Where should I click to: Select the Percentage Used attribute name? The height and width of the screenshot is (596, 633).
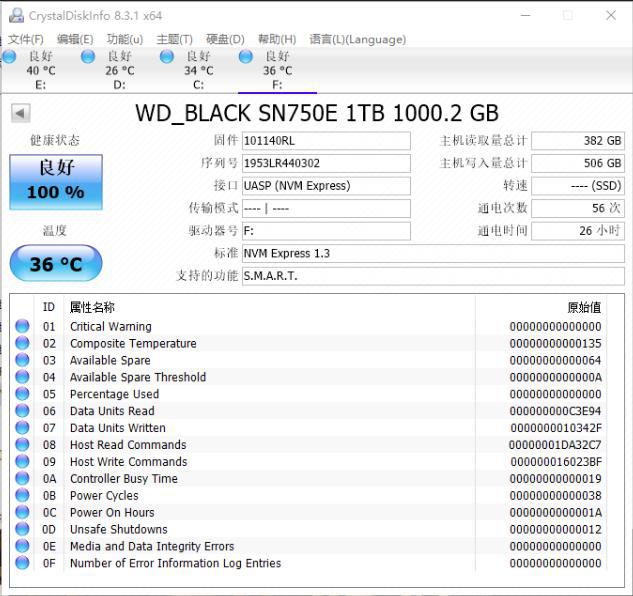click(114, 394)
